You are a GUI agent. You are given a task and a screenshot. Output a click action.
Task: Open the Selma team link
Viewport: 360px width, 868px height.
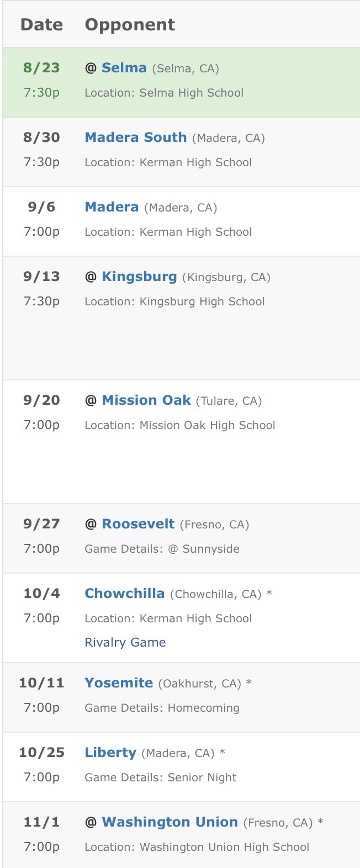[124, 68]
